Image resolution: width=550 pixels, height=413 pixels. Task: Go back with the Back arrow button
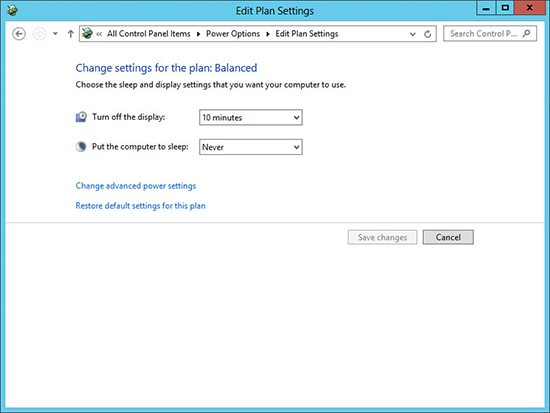pyautogui.click(x=19, y=34)
